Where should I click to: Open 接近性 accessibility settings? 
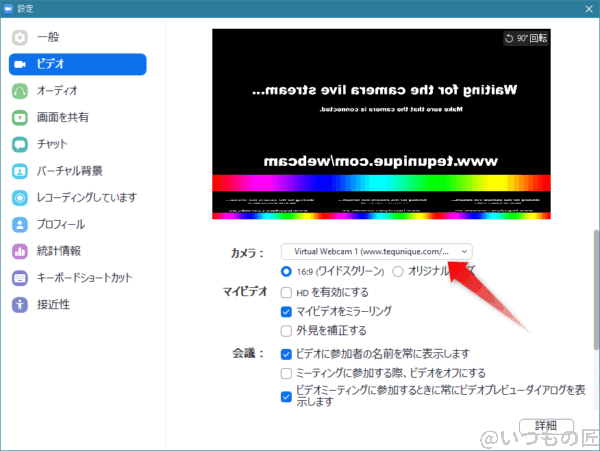[x=54, y=304]
